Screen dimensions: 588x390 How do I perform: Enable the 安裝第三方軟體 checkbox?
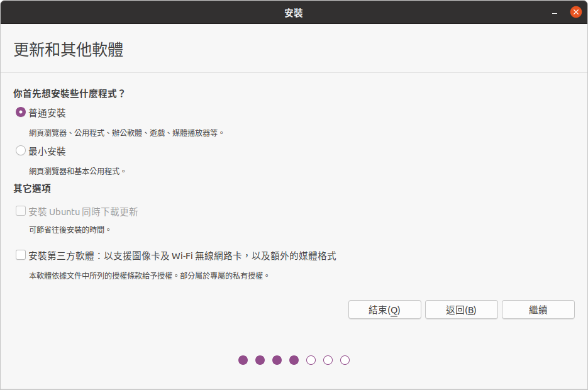pyautogui.click(x=21, y=255)
